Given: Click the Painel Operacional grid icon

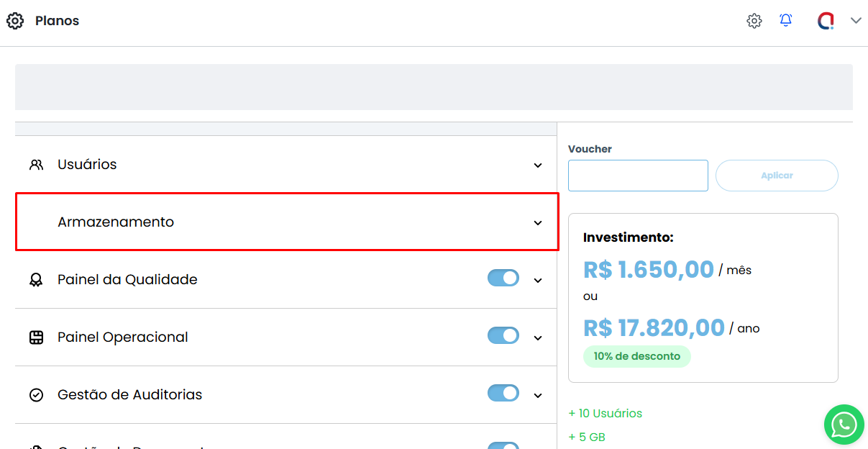Looking at the screenshot, I should click(x=36, y=337).
